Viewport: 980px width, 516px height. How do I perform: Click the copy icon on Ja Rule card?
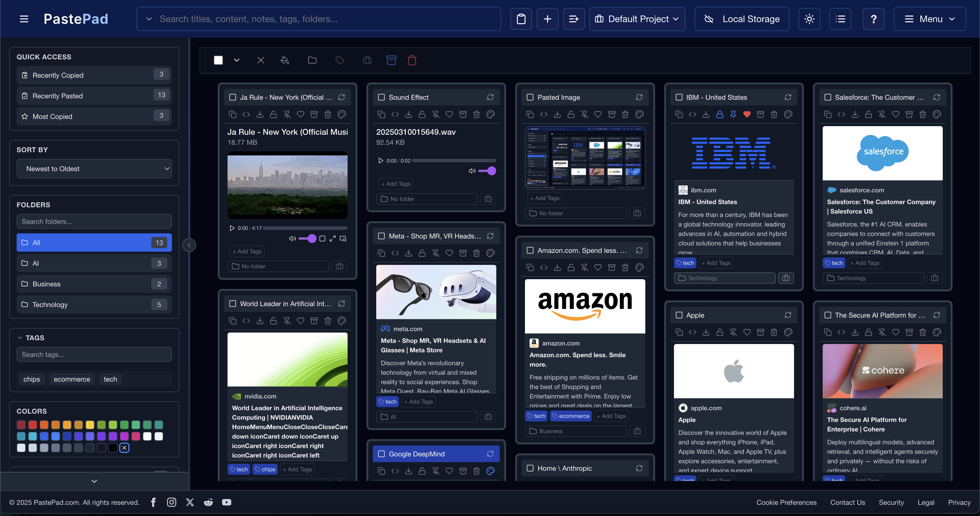tap(232, 114)
